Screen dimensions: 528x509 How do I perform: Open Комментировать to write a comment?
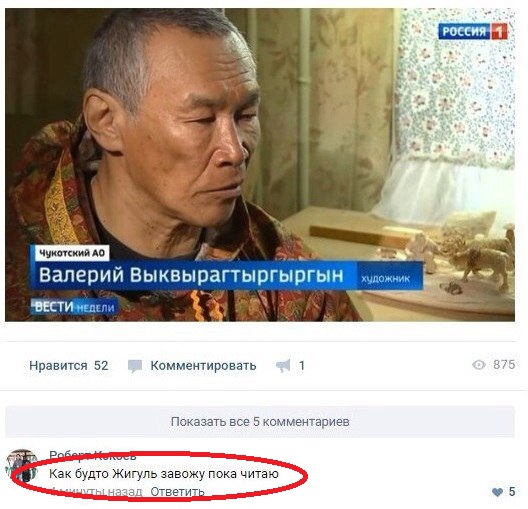click(x=203, y=365)
